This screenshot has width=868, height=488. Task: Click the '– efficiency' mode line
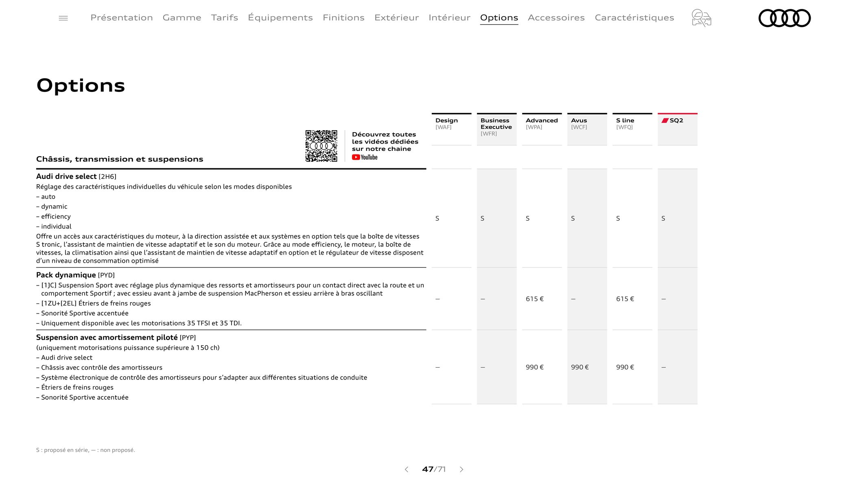53,216
